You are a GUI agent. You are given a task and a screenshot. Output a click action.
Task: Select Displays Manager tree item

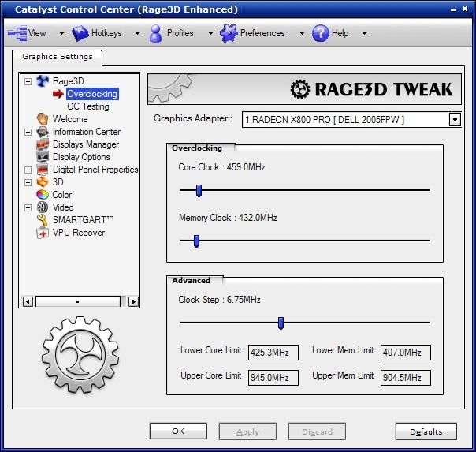(86, 144)
